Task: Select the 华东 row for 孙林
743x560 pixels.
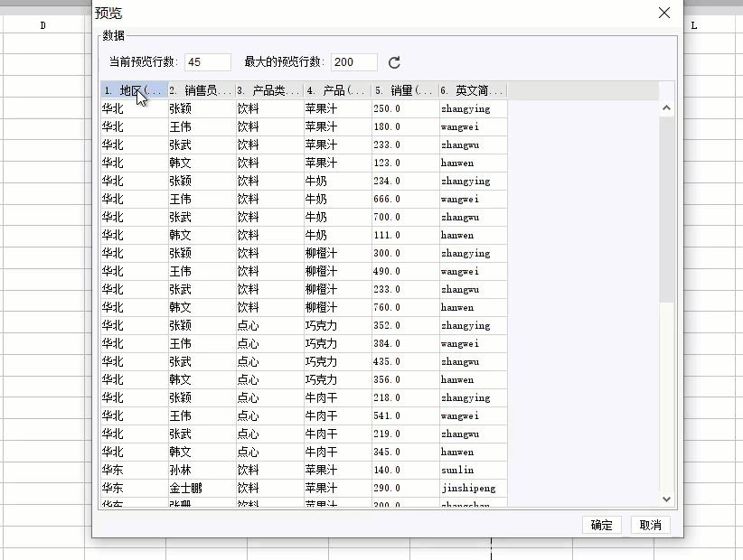Action: tap(271, 470)
